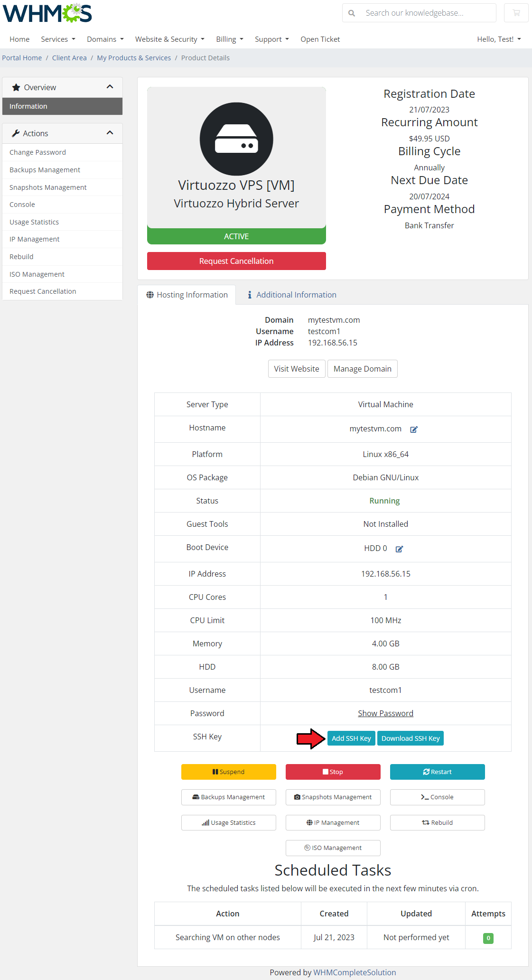Expand the Billing dropdown menu
Image resolution: width=532 pixels, height=980 pixels.
[229, 39]
